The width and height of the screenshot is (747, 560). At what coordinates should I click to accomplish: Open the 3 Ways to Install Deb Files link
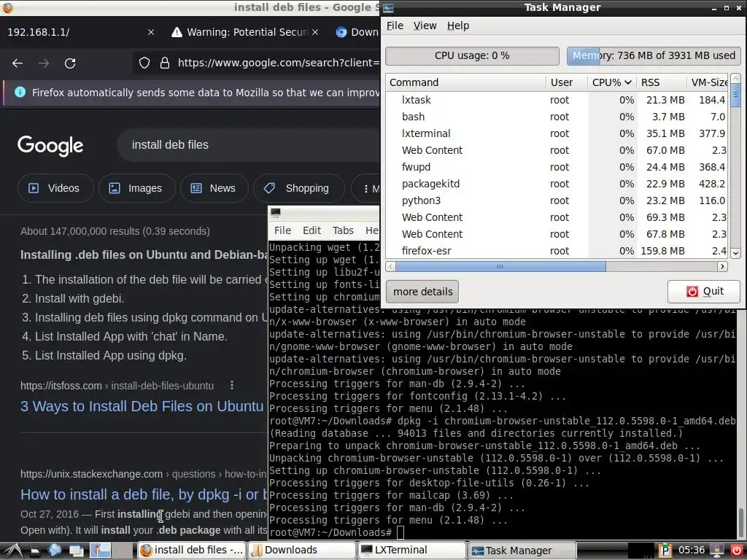point(142,406)
